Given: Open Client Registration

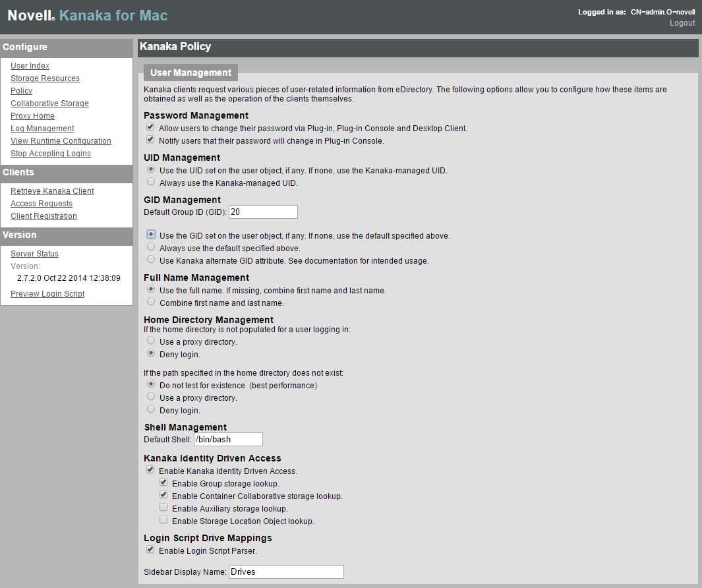Looking at the screenshot, I should pos(44,216).
